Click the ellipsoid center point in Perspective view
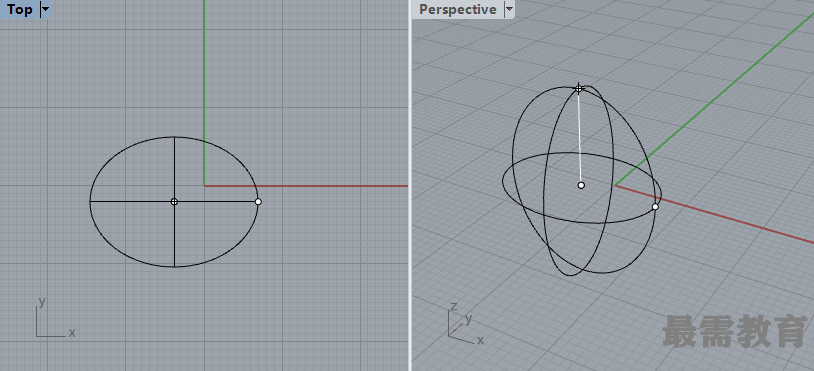Screen dimensions: 814x371 (x=581, y=185)
